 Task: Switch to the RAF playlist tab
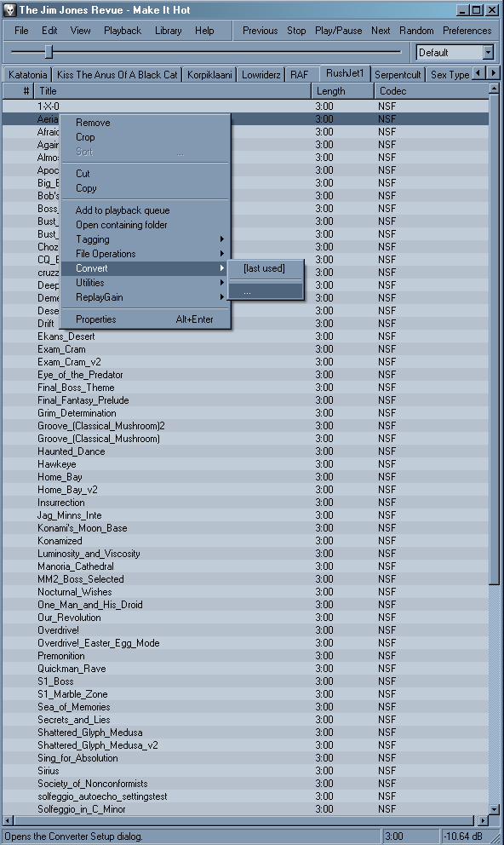(x=300, y=75)
